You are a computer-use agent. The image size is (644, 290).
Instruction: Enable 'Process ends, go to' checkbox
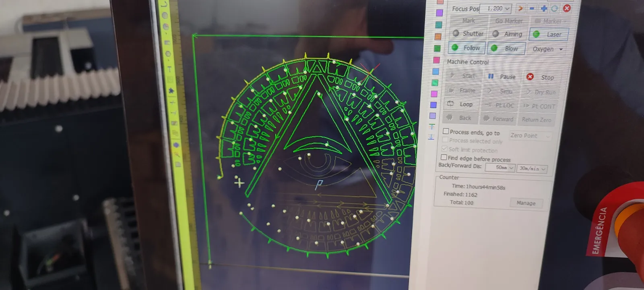click(x=446, y=131)
